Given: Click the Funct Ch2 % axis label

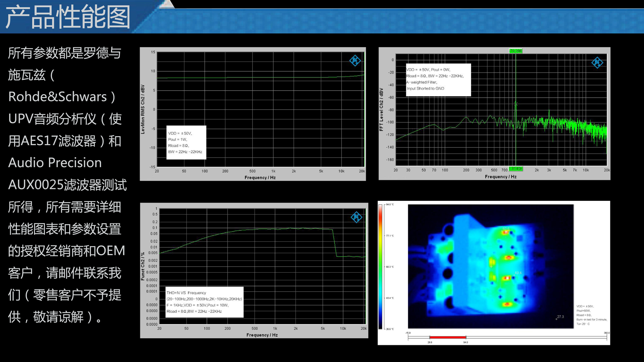Looking at the screenshot, I should 143,266.
